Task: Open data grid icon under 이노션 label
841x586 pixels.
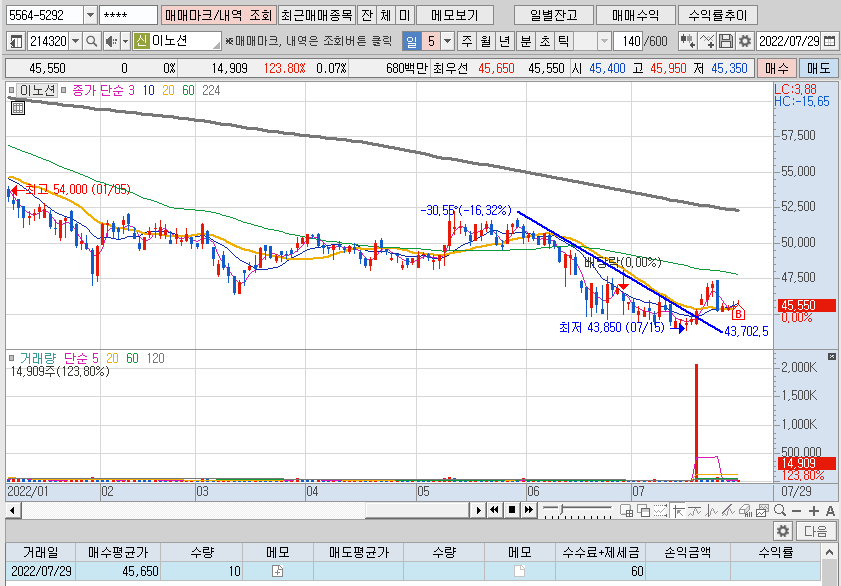Action: coord(18,108)
